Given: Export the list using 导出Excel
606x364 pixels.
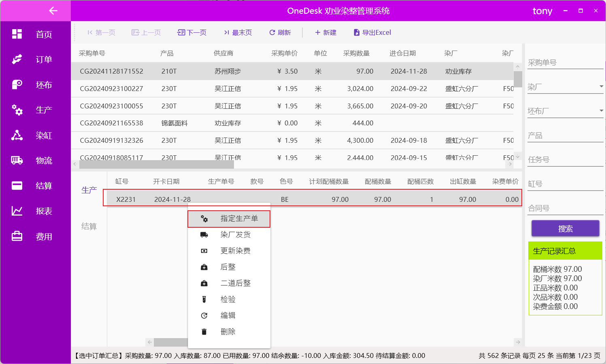Looking at the screenshot, I should click(372, 32).
